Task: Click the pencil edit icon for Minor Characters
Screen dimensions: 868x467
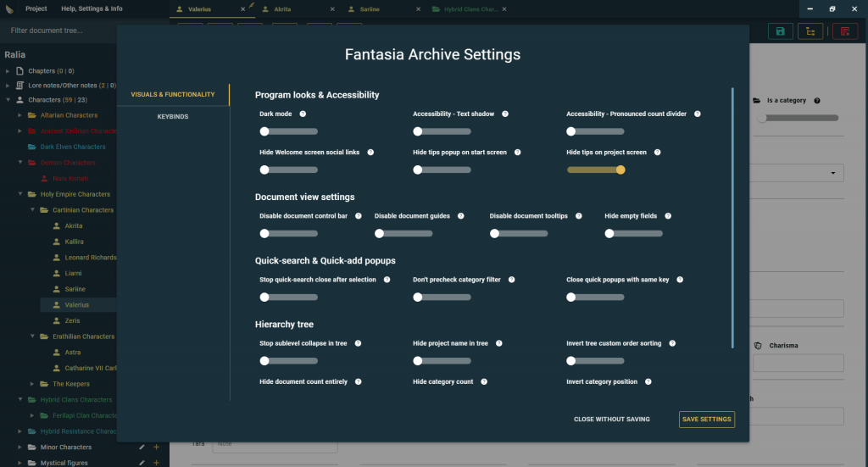Action: (142, 448)
